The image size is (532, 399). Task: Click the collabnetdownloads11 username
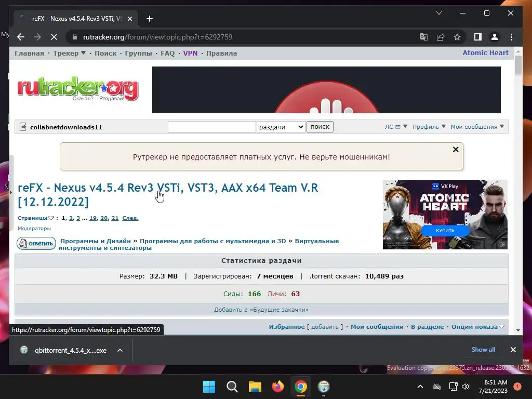66,127
